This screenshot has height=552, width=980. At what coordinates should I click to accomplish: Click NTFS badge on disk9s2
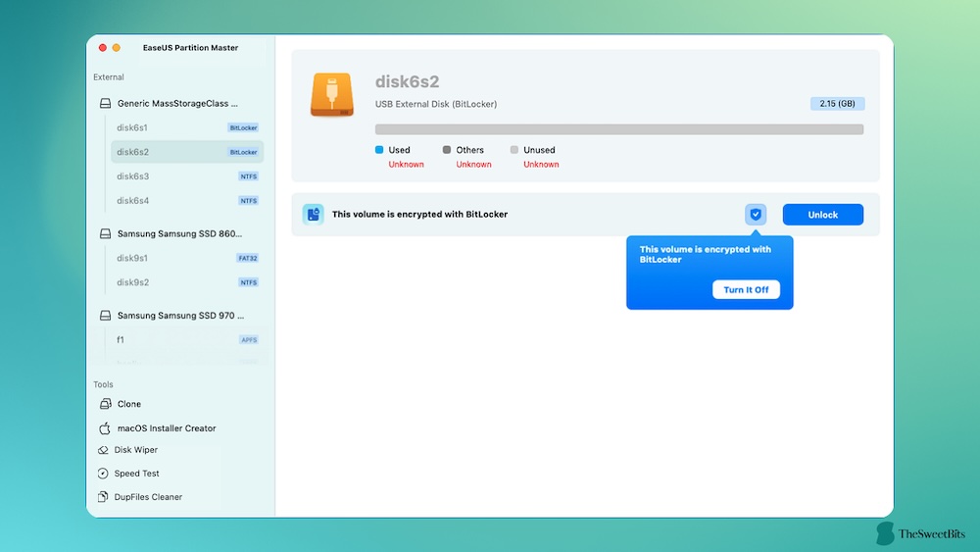pyautogui.click(x=249, y=282)
